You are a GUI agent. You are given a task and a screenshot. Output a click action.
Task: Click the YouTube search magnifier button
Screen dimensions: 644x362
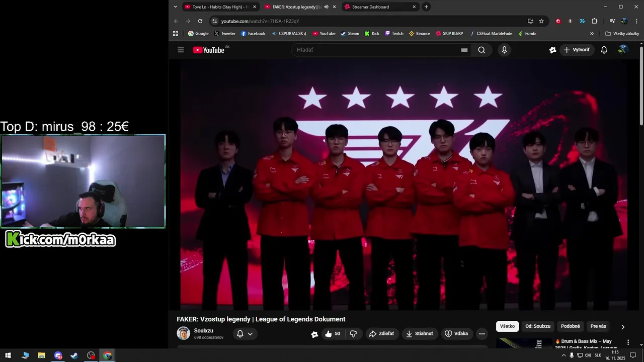point(481,50)
